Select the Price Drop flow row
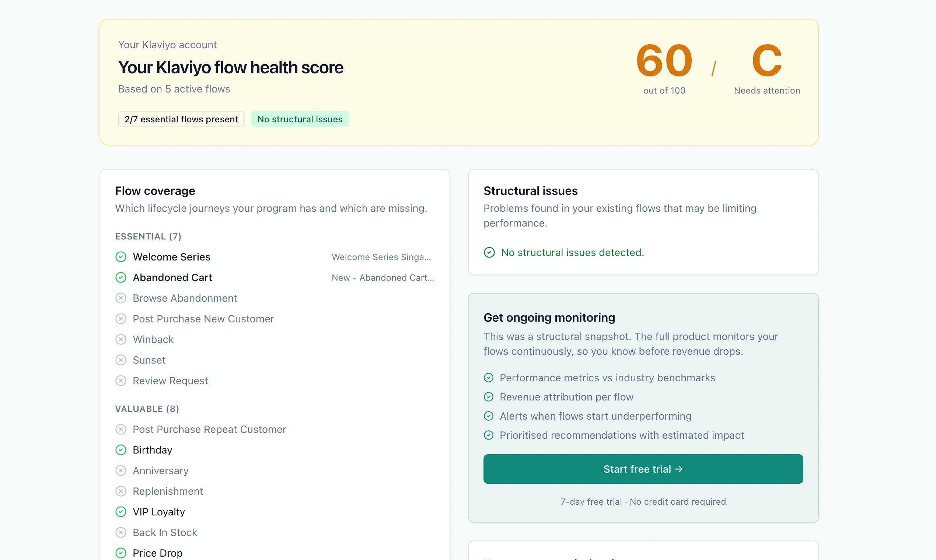 coord(275,553)
